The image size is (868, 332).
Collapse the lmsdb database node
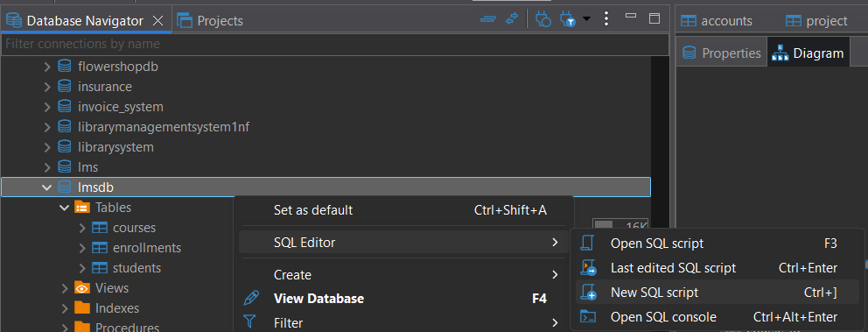[47, 187]
